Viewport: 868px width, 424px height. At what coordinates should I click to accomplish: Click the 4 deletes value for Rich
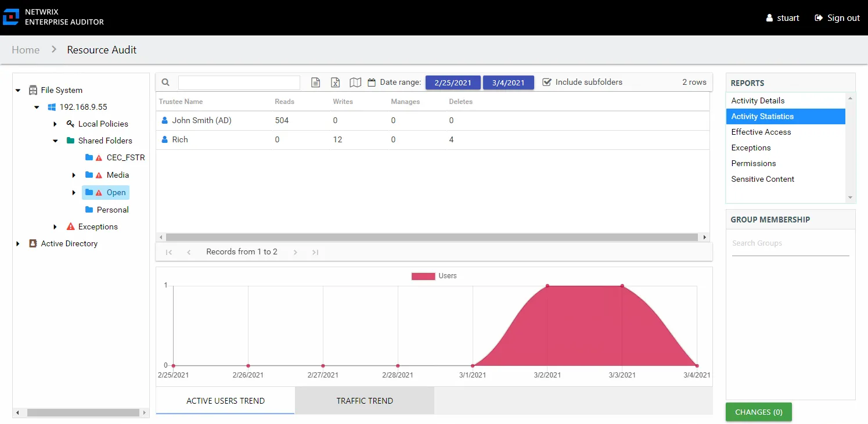click(451, 139)
